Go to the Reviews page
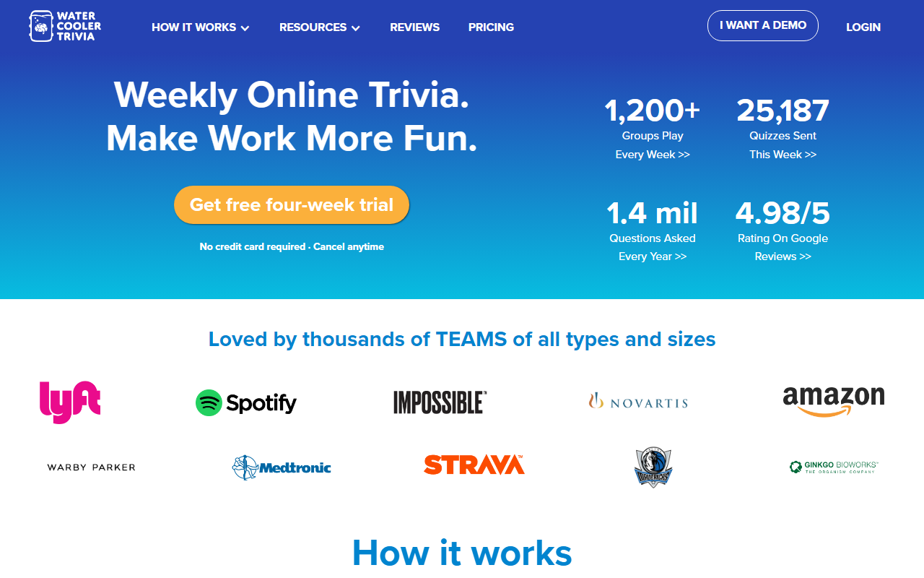The image size is (924, 578). (414, 27)
